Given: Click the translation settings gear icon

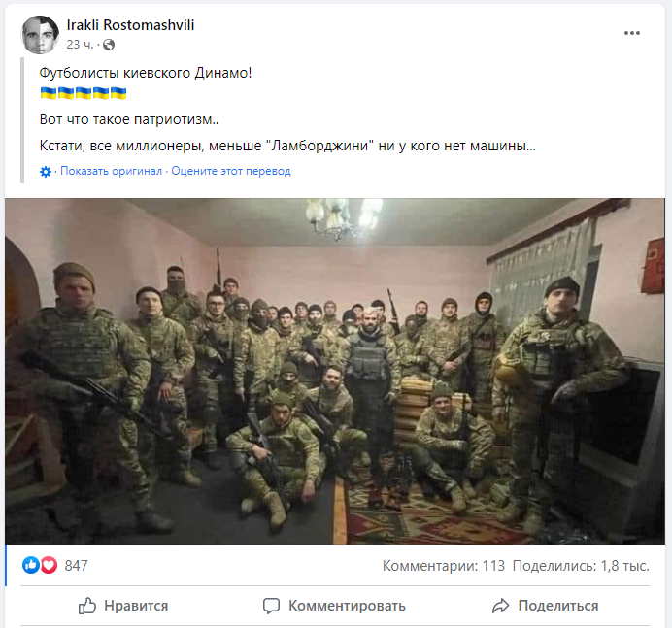Looking at the screenshot, I should point(46,172).
